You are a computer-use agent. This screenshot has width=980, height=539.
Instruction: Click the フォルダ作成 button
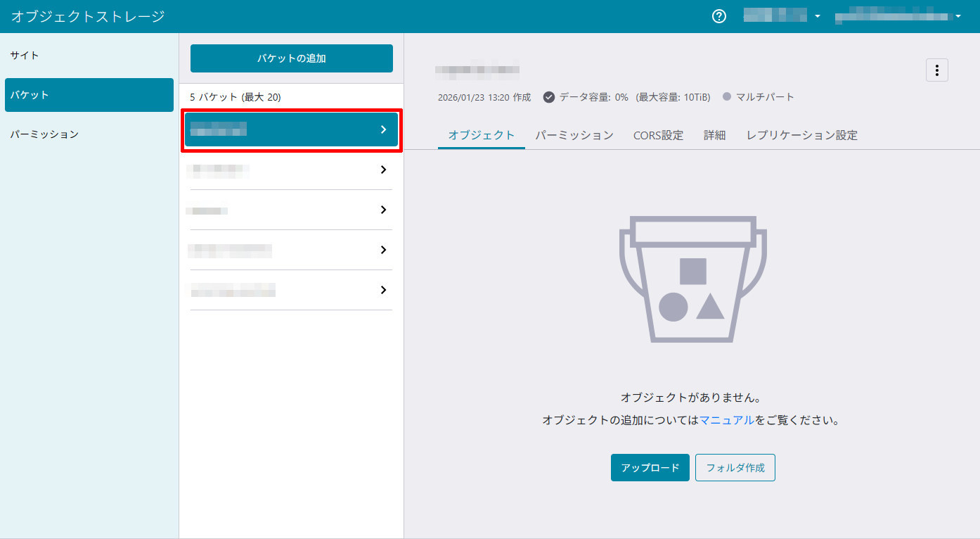[x=735, y=467]
